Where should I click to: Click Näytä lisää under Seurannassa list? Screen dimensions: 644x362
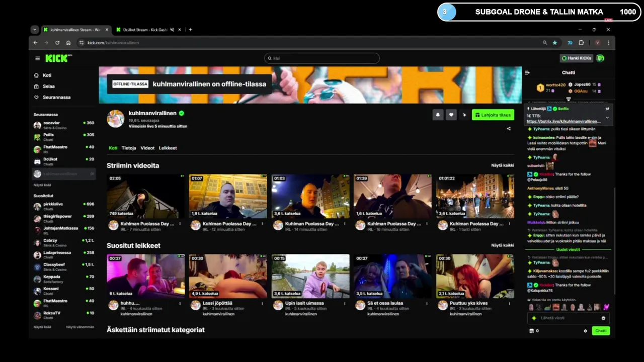(42, 185)
